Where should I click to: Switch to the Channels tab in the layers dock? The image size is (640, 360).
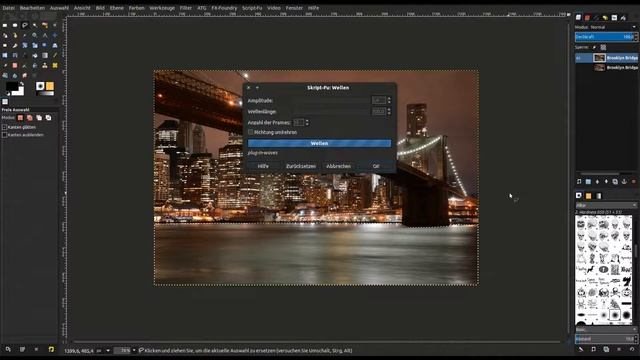click(x=587, y=18)
